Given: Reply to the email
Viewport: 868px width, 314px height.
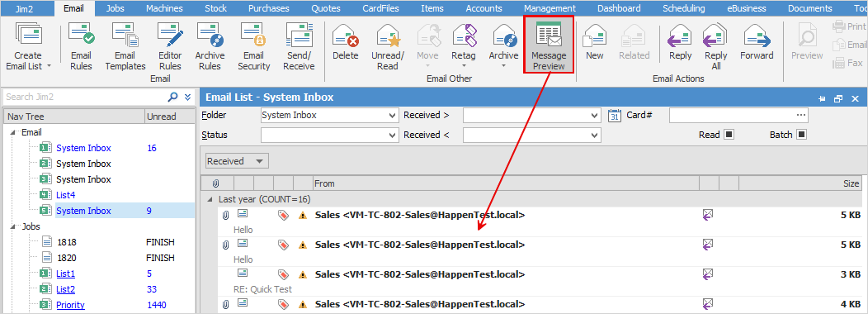Looking at the screenshot, I should (681, 42).
